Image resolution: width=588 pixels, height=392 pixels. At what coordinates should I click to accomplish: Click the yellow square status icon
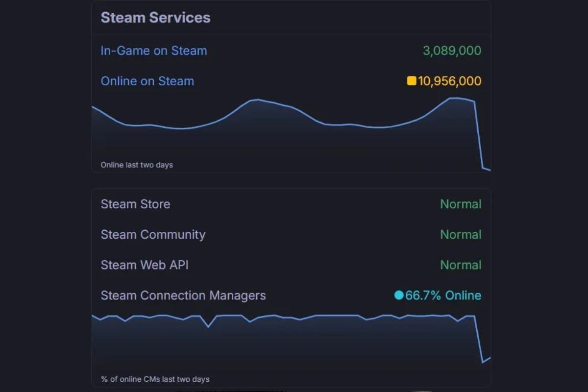click(x=412, y=81)
